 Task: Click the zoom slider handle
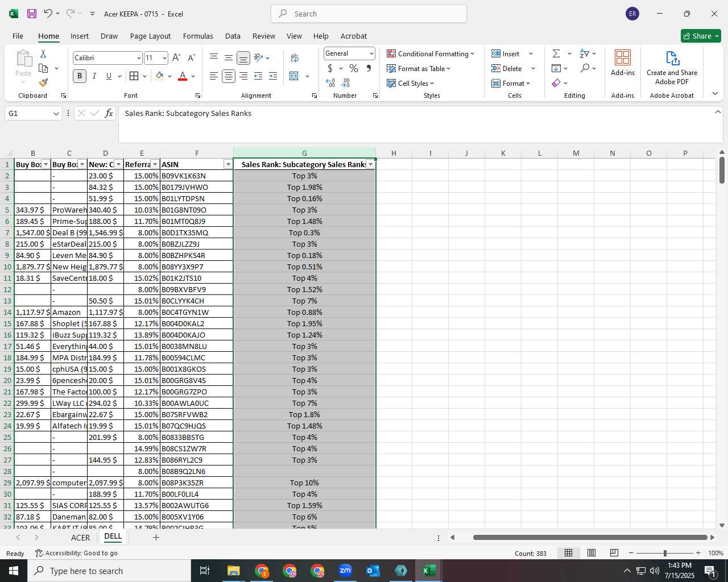click(x=665, y=553)
